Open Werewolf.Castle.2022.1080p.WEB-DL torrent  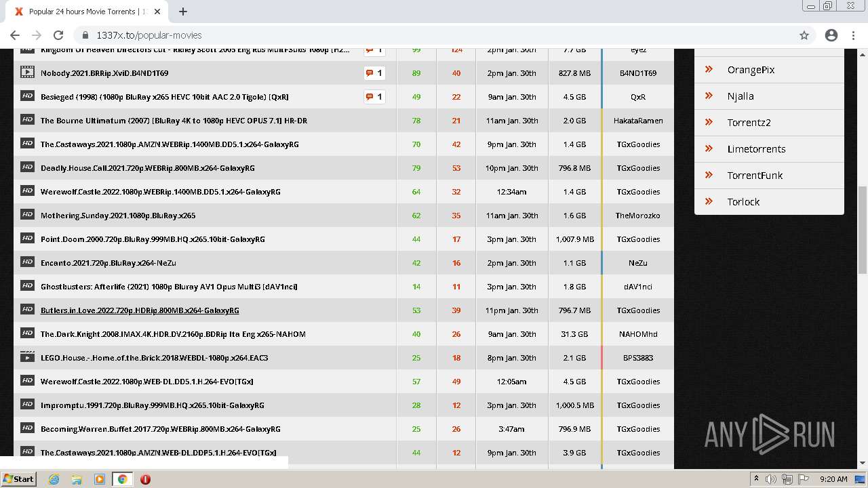[x=147, y=382]
